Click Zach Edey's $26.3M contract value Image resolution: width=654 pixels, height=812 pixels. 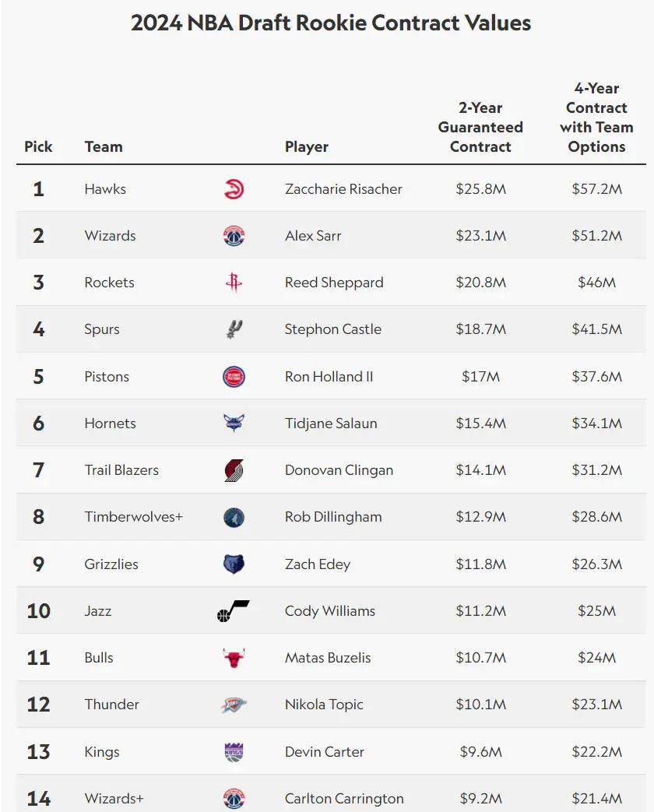click(x=596, y=564)
